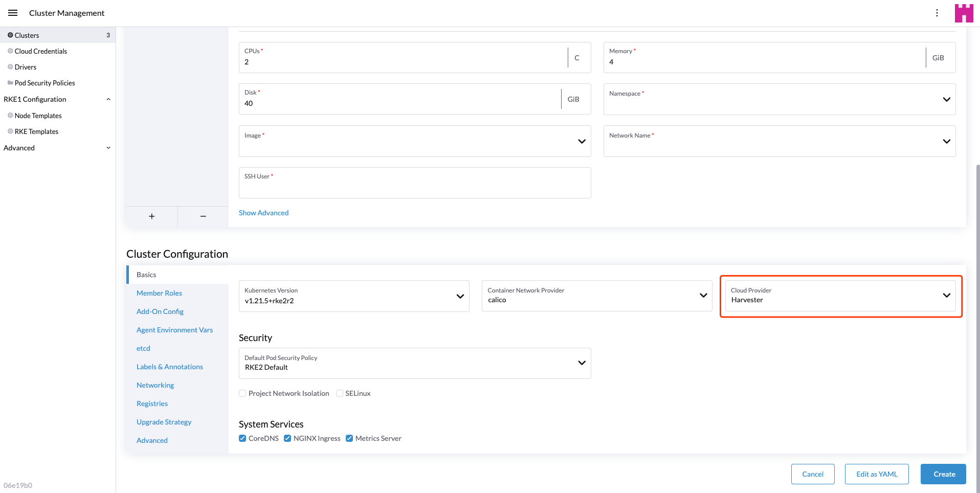Open the hamburger navigation menu
Image resolution: width=980 pixels, height=493 pixels.
click(13, 13)
